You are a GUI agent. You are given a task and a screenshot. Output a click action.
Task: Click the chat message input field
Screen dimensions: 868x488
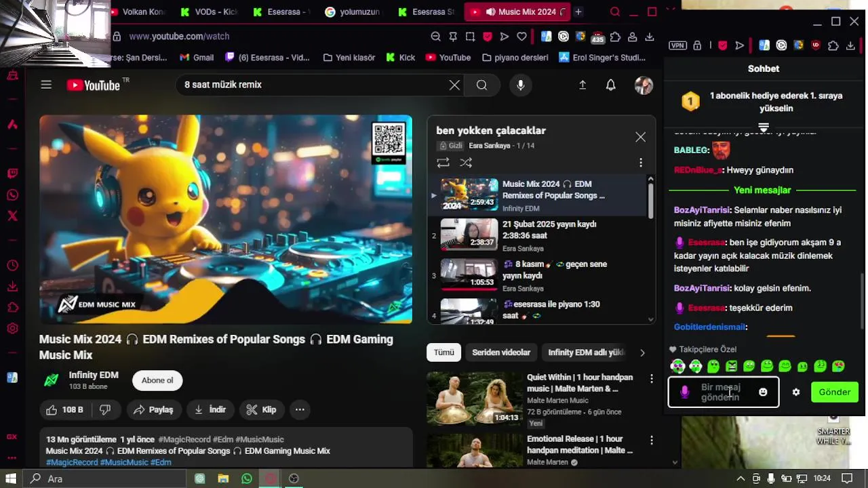tap(724, 392)
